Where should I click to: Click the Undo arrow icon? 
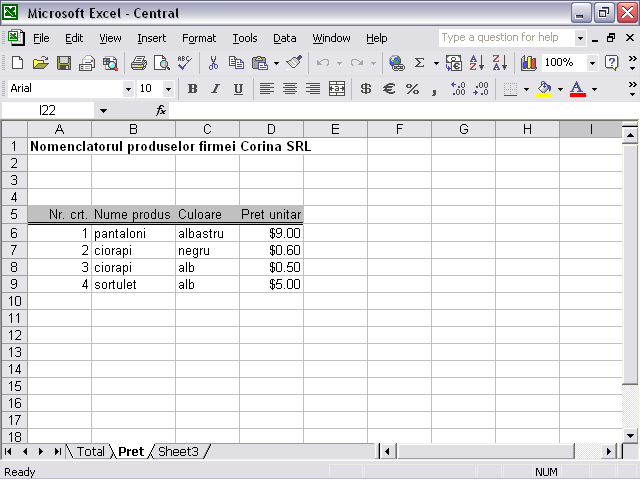tap(323, 63)
